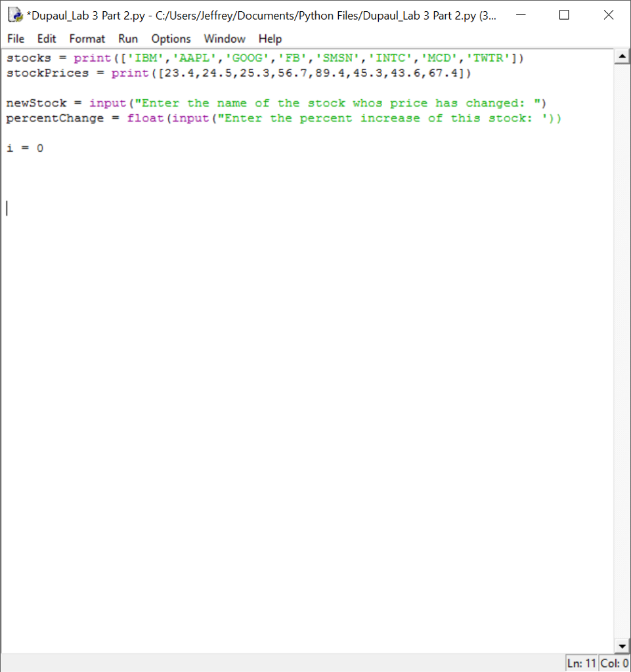The image size is (631, 672).
Task: Open the Window menu
Action: [225, 39]
